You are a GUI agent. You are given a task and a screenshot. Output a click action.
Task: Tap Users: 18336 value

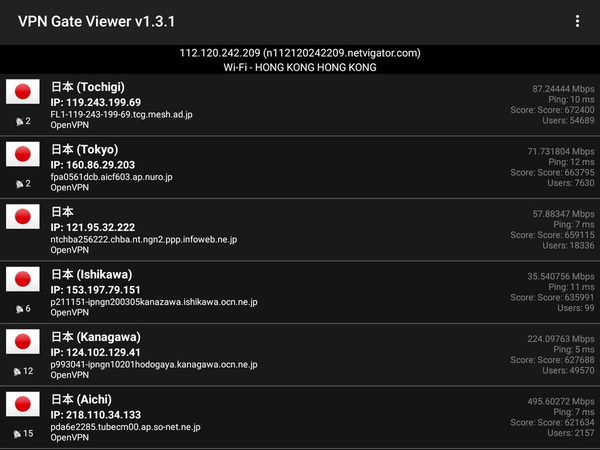point(568,246)
